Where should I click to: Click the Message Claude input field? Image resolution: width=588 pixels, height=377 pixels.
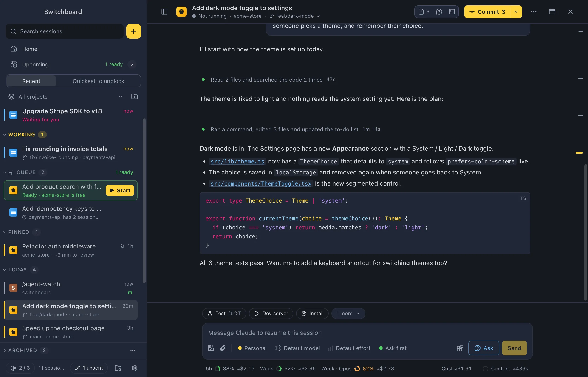pyautogui.click(x=367, y=332)
